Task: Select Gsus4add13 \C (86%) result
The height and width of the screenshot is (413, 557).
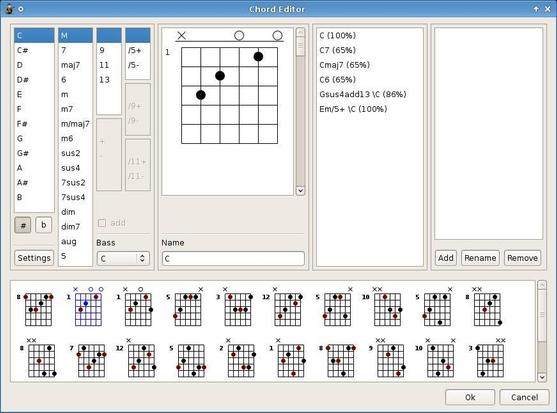Action: (370, 94)
